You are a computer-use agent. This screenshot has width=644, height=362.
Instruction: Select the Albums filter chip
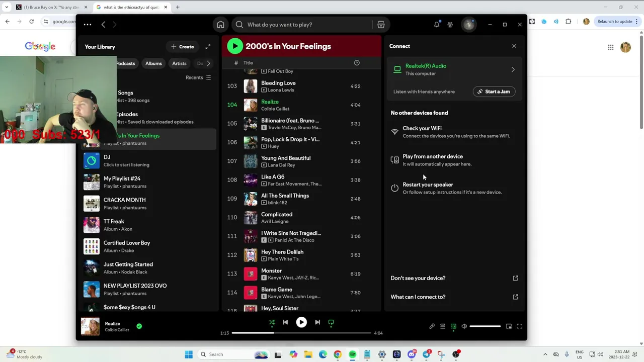coord(153,63)
